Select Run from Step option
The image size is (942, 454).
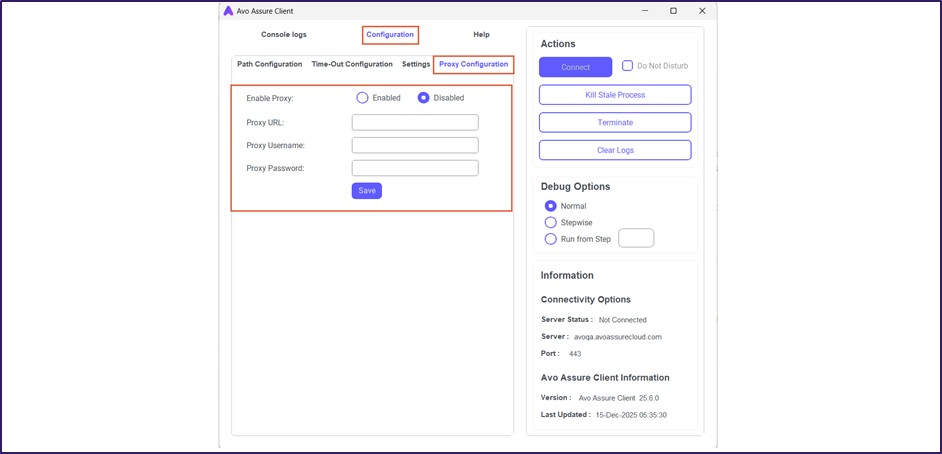(x=550, y=239)
